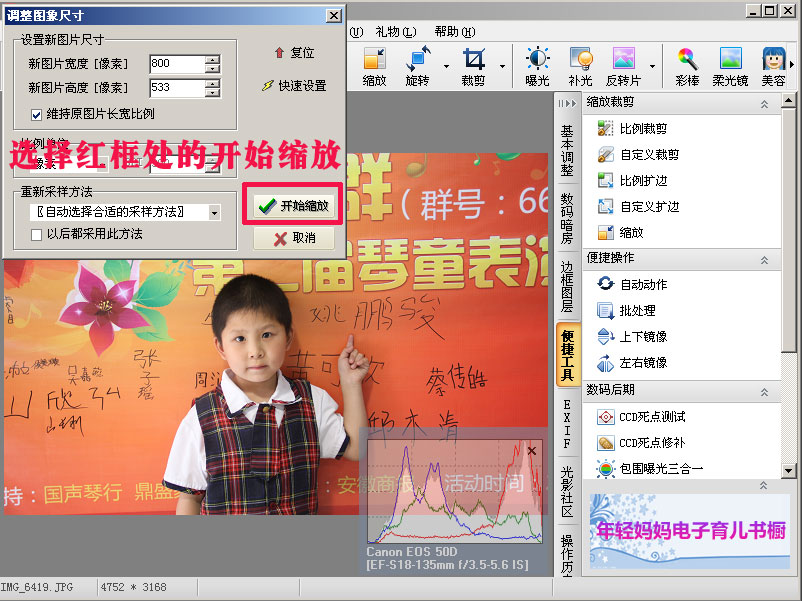The width and height of the screenshot is (802, 601).
Task: Select the 彩棒 color wand tool
Action: (687, 66)
